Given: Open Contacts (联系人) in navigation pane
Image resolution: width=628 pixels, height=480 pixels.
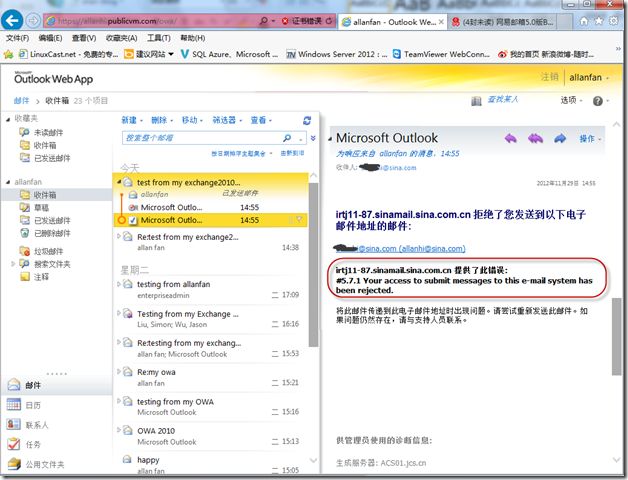Looking at the screenshot, I should [36, 424].
